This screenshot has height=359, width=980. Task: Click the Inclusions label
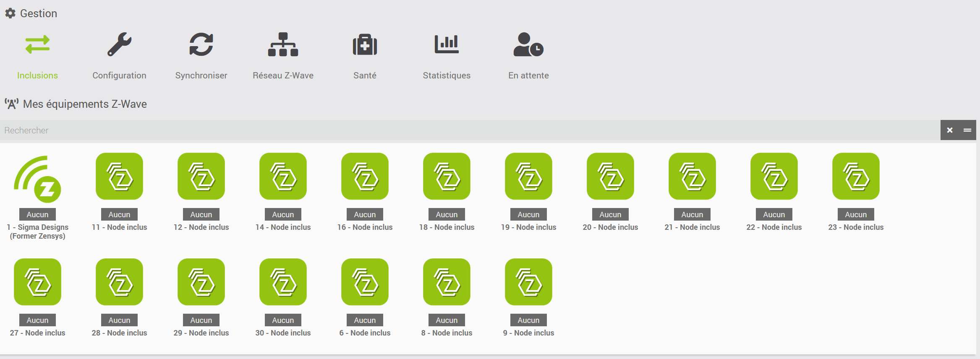coord(37,75)
